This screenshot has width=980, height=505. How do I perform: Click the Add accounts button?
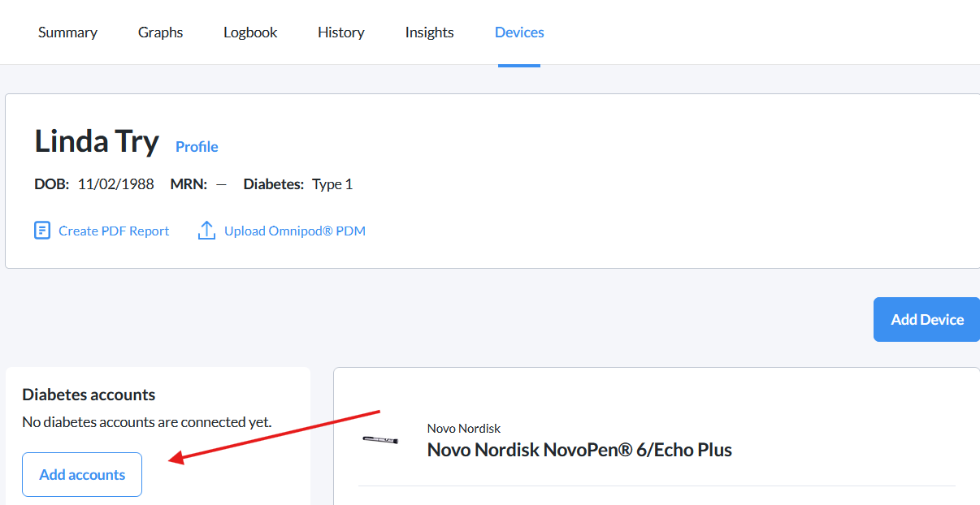coord(82,474)
